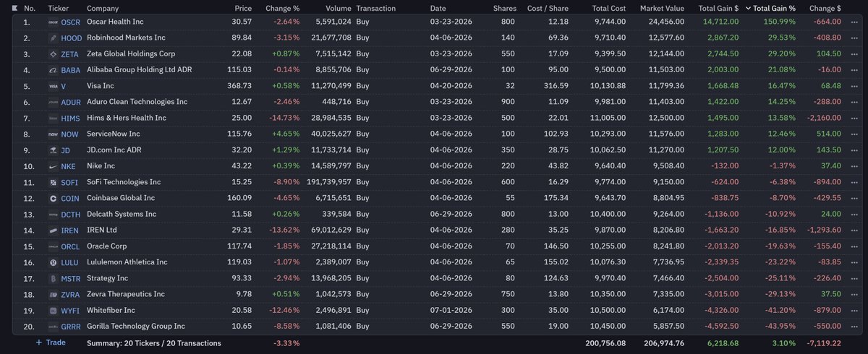868x354 pixels.
Task: Open the BABA row three-dot menu
Action: tap(856, 70)
